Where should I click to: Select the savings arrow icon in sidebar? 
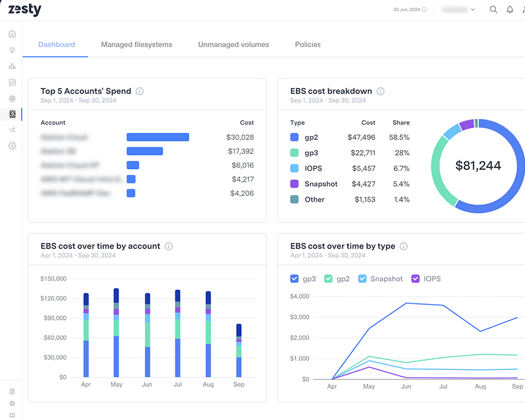tap(12, 130)
